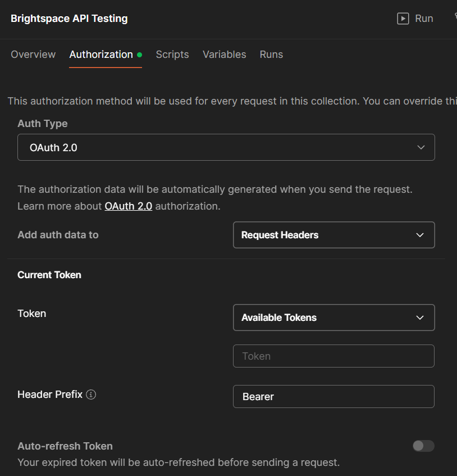Go to the Variables tab

[x=224, y=55]
